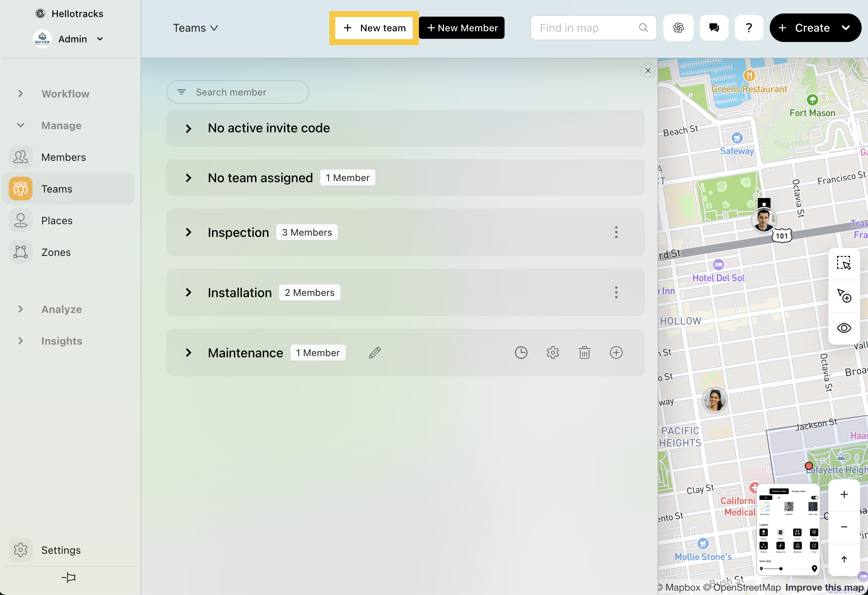Click the search magnifier in Find in map
The width and height of the screenshot is (868, 595).
643,28
